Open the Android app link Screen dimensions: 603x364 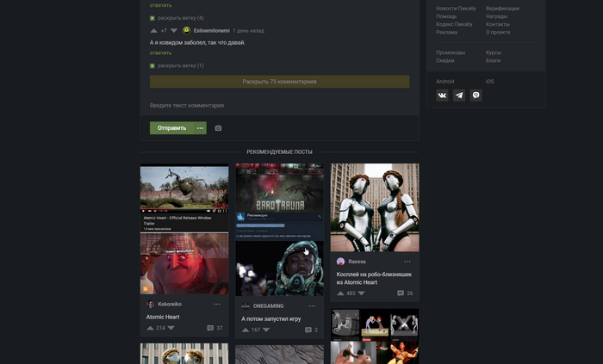(x=445, y=82)
